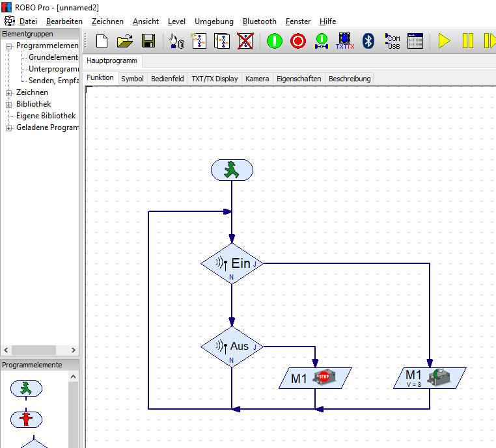Expand the Zeichnen tree node

point(9,93)
